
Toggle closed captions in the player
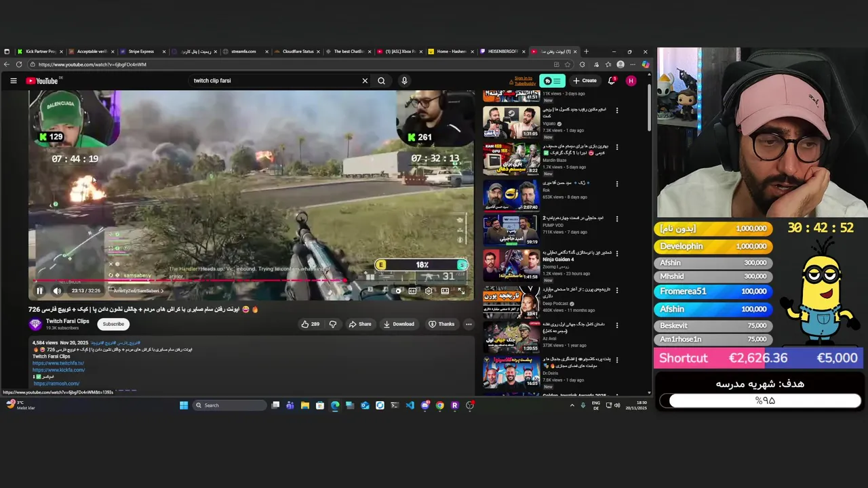[x=412, y=291]
